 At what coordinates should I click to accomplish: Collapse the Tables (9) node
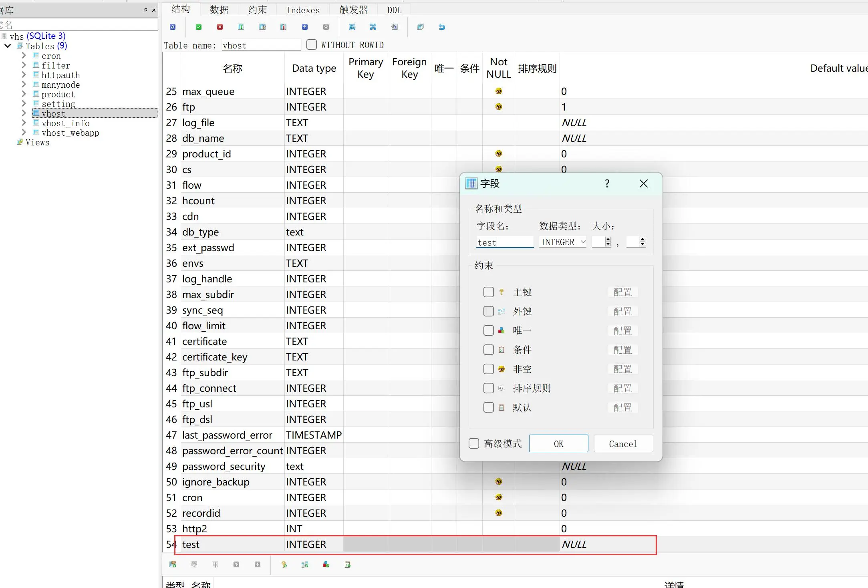point(8,46)
